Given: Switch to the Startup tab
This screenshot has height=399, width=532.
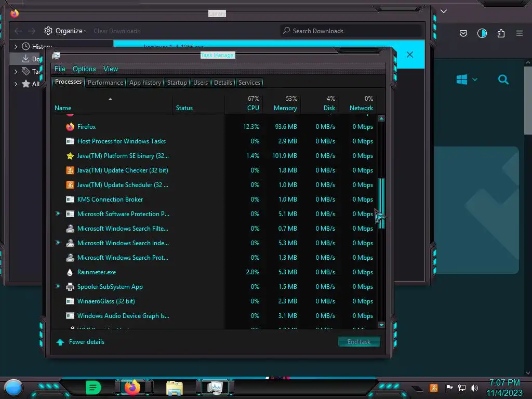Looking at the screenshot, I should (177, 83).
